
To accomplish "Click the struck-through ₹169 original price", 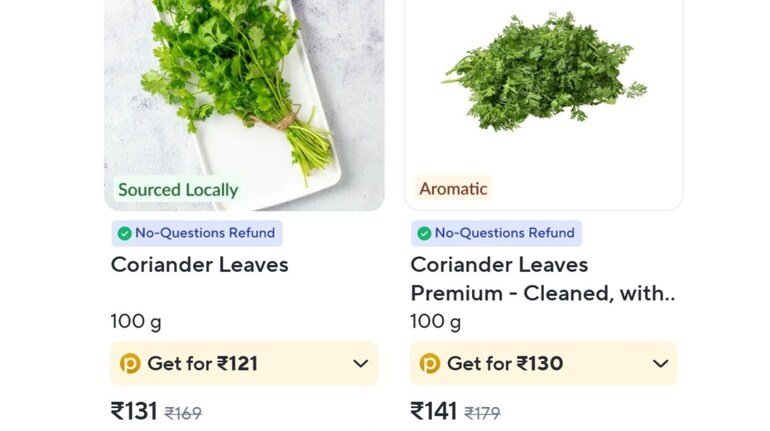I will coord(183,413).
